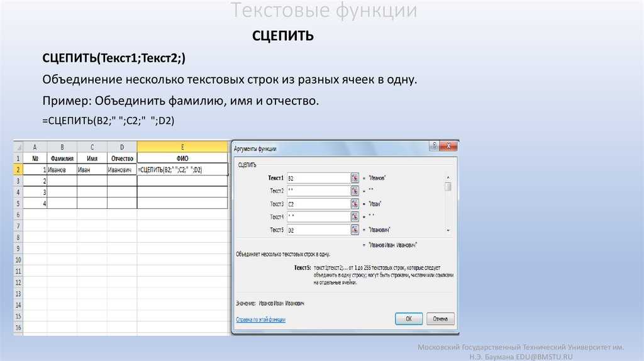
Task: Click into the Текст3 input containing C2
Action: (318, 204)
